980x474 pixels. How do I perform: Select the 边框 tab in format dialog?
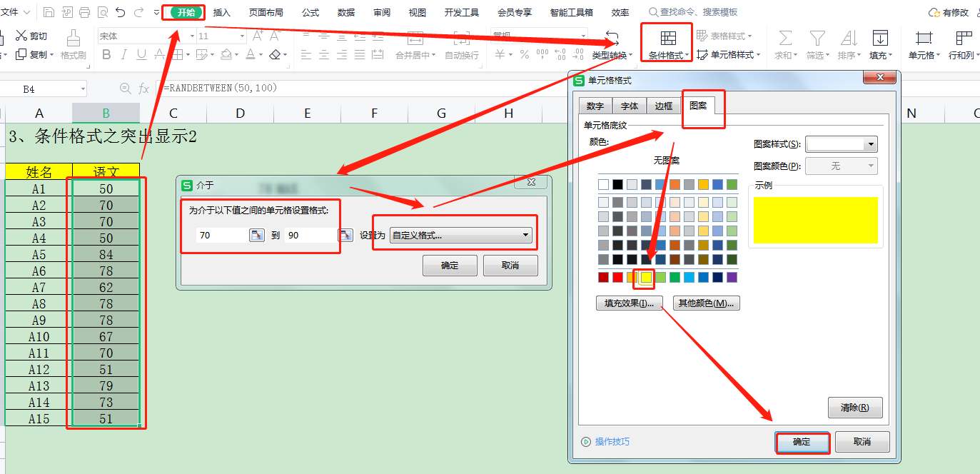pyautogui.click(x=664, y=106)
